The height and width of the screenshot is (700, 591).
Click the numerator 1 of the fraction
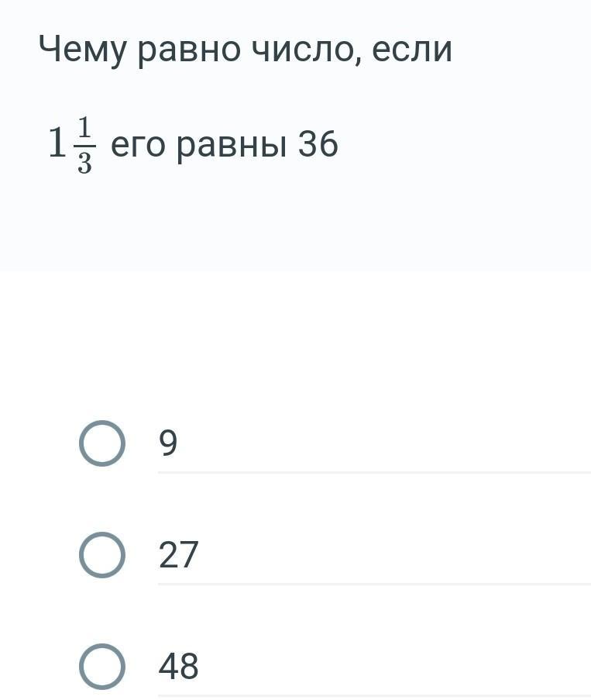click(x=84, y=127)
